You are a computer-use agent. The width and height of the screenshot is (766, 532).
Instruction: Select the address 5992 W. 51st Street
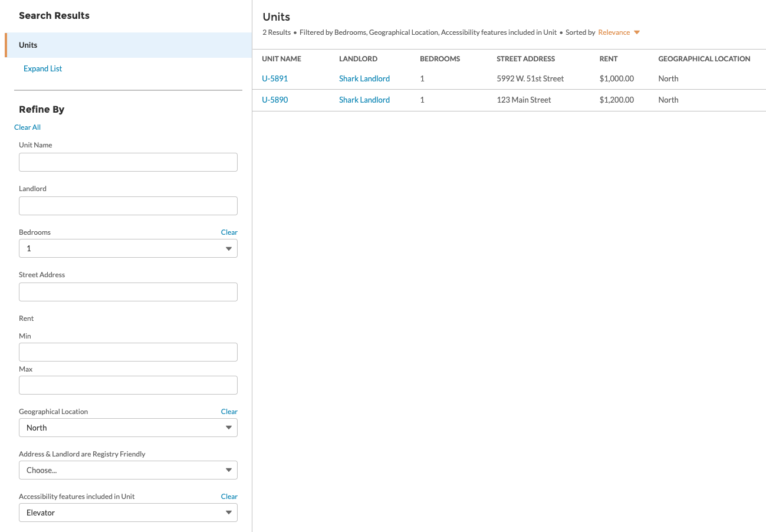point(530,78)
